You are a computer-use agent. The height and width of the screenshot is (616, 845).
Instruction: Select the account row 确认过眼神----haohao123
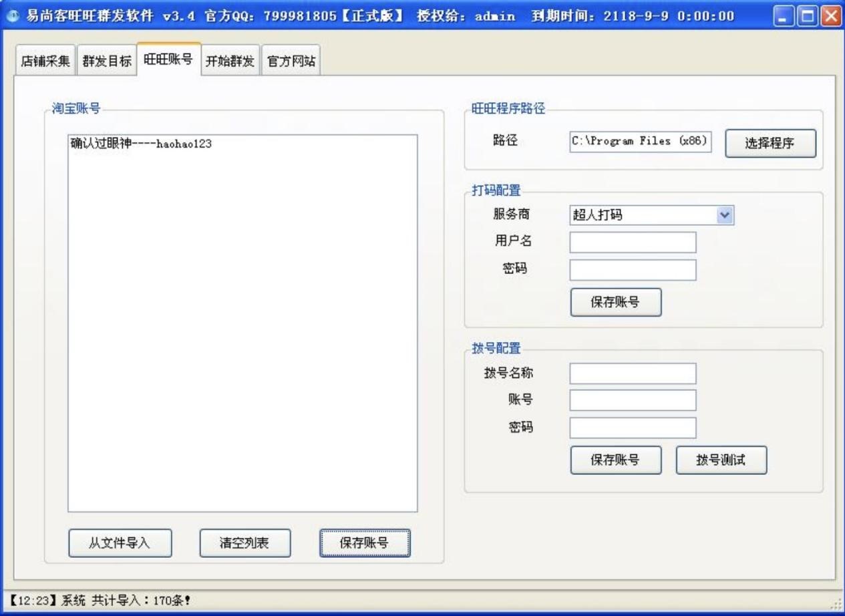coord(142,143)
